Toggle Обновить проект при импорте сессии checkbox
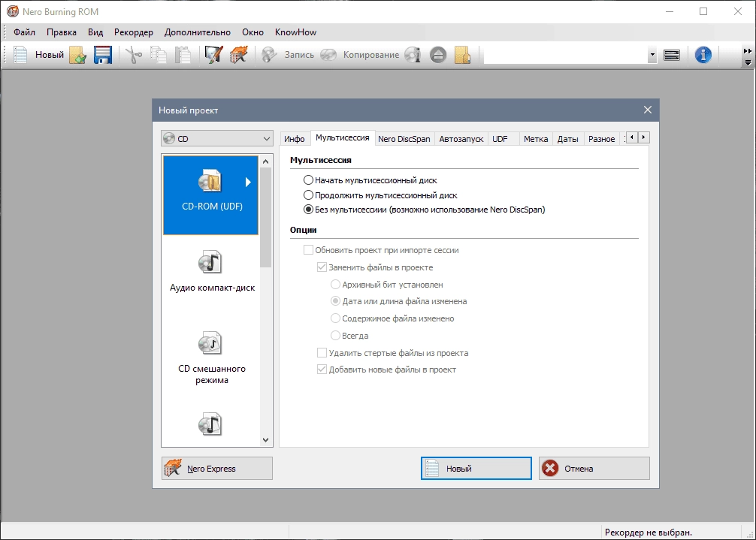The image size is (756, 540). [x=308, y=250]
